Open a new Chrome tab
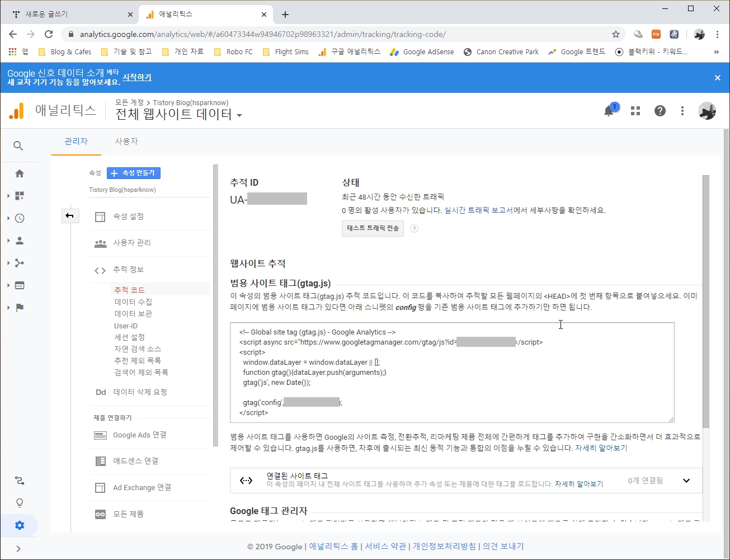730x560 pixels. (285, 15)
